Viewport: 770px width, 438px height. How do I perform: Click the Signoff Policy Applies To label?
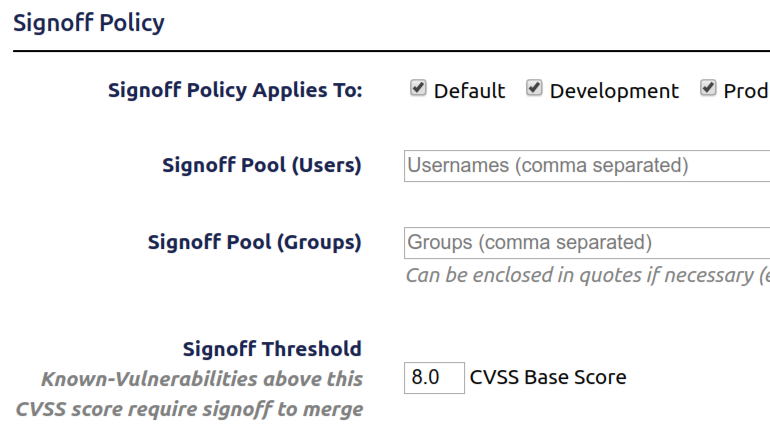pyautogui.click(x=234, y=91)
